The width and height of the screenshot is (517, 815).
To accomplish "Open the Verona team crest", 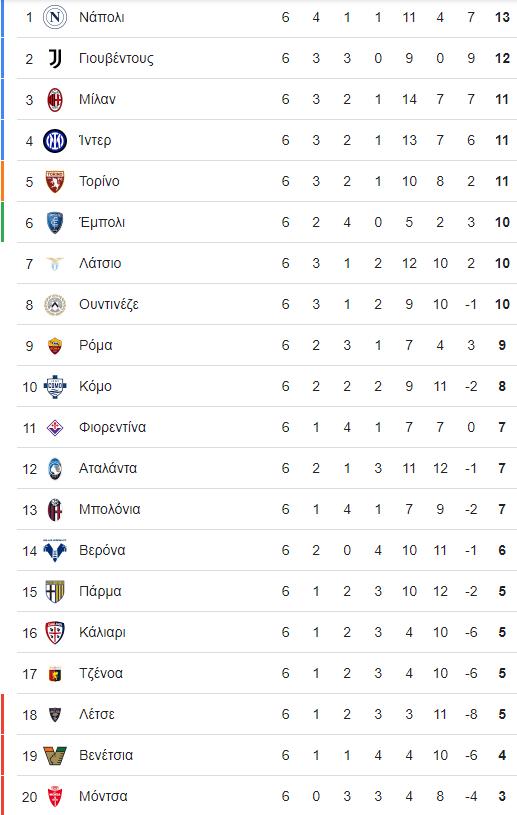I will [x=55, y=550].
